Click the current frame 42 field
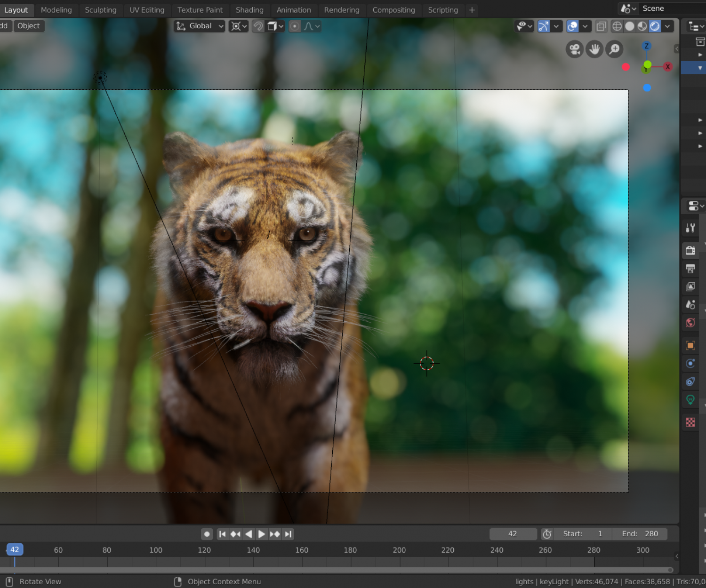706x588 pixels. coord(513,534)
